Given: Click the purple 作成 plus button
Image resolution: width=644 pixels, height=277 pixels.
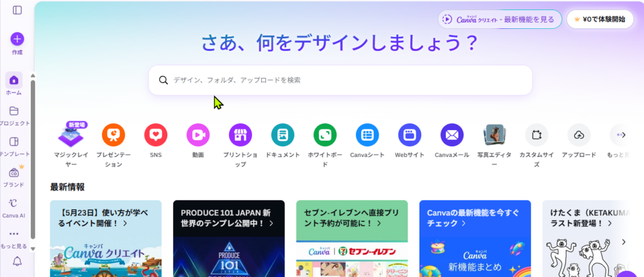Looking at the screenshot, I should point(17,39).
